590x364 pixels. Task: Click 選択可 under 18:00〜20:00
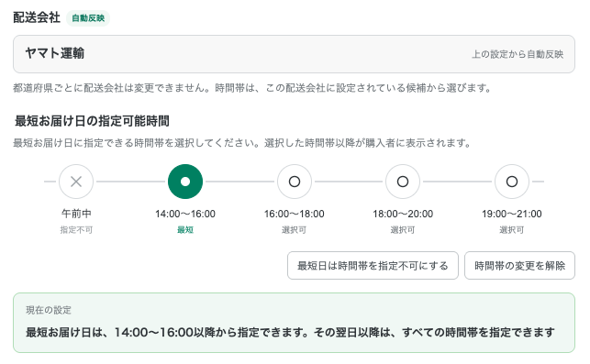(x=403, y=230)
